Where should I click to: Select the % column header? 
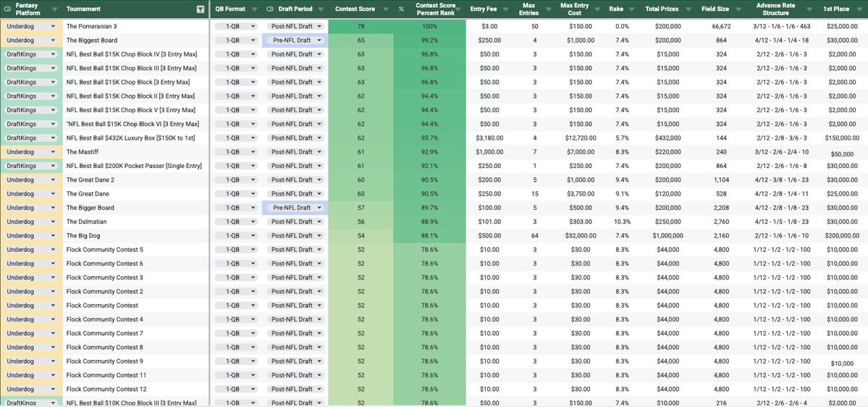coord(401,9)
